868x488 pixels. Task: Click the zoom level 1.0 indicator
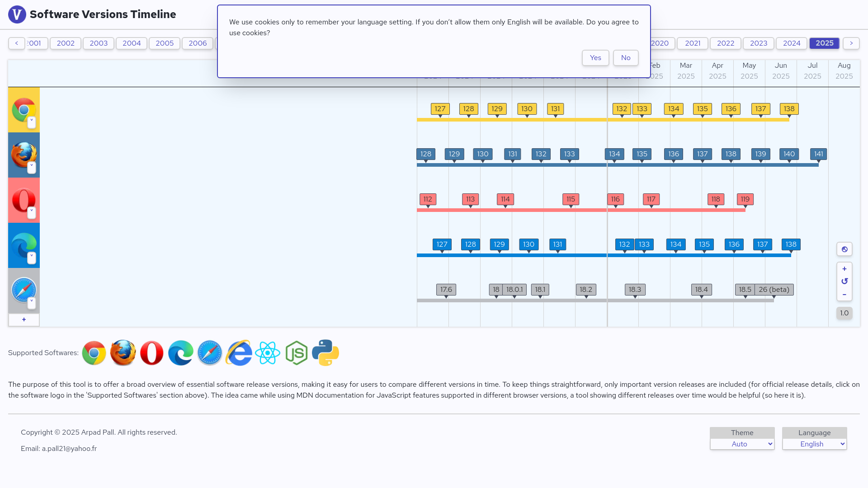coord(844,313)
